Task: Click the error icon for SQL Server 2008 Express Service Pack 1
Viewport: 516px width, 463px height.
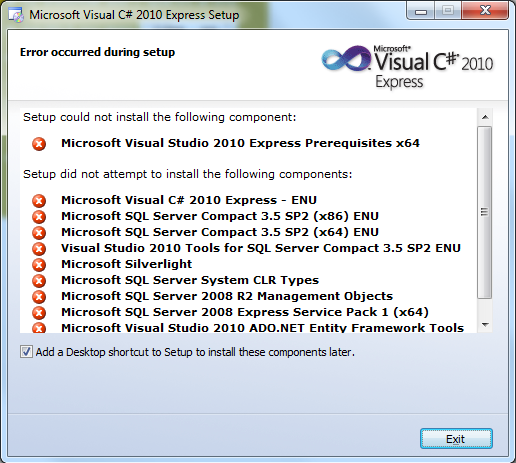Action: click(39, 313)
